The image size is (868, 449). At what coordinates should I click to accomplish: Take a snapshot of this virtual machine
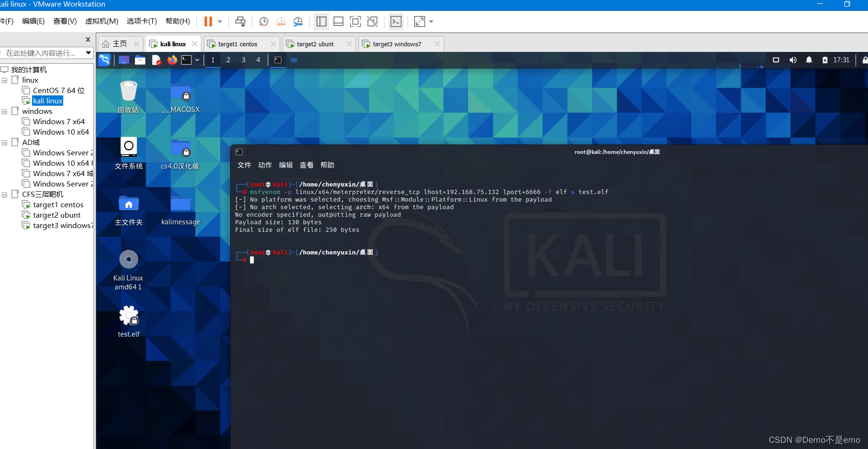pos(264,21)
